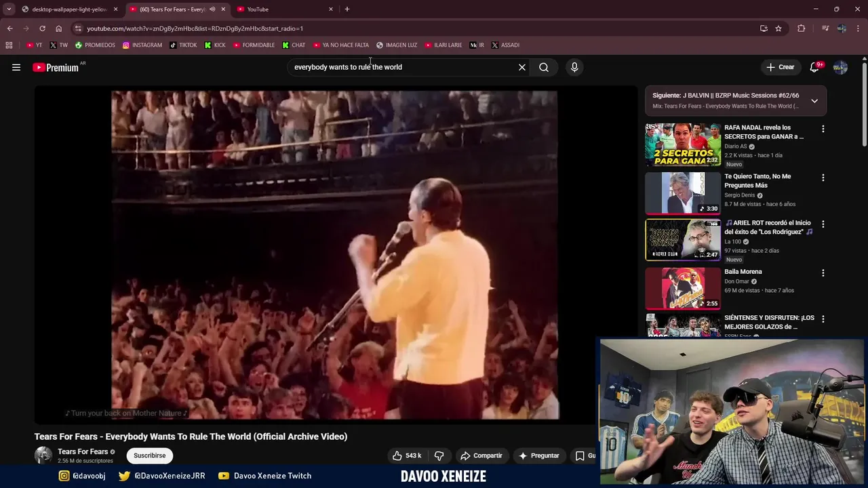Click the Crear button
This screenshot has height=488, width=868.
pyautogui.click(x=780, y=67)
